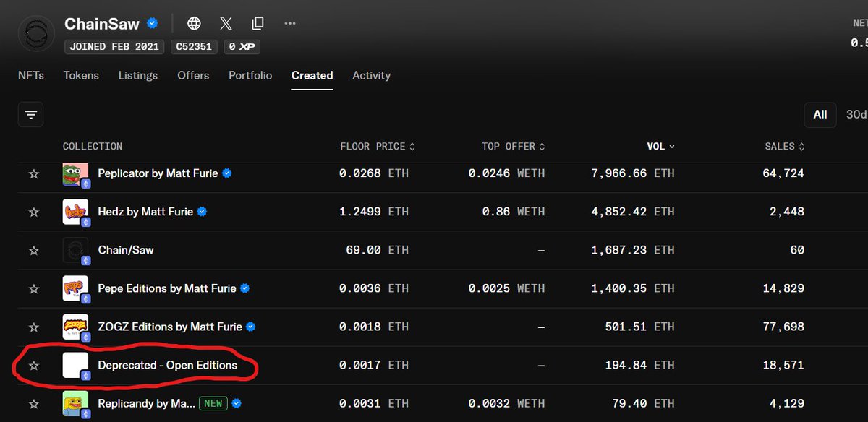Sort by VOL column
Viewport: 868px width, 422px height.
point(660,146)
